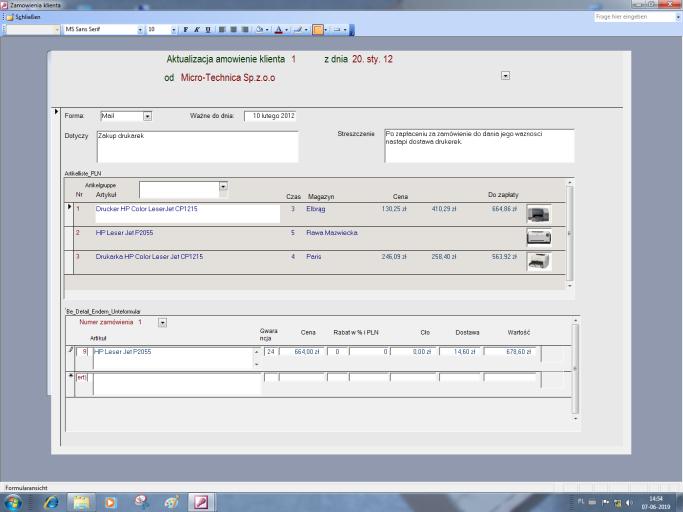Launch Internet Explorer from taskbar

[x=51, y=502]
